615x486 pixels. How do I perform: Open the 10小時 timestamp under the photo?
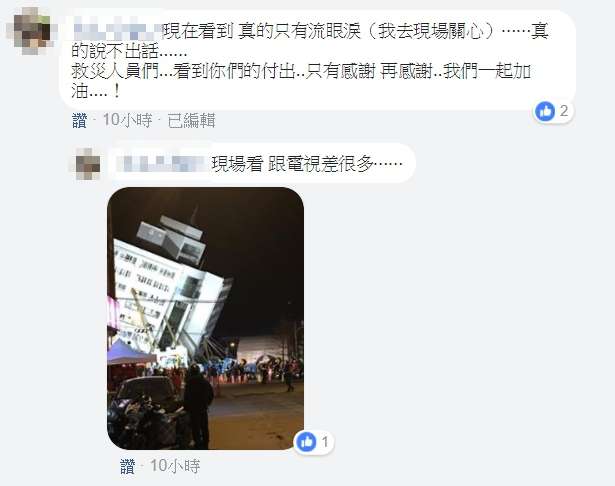(175, 466)
